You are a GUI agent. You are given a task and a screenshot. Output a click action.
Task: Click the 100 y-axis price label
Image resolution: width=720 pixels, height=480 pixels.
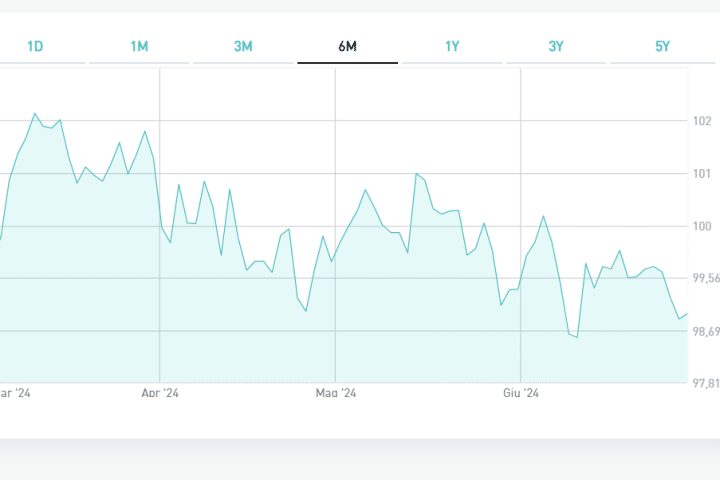coord(701,226)
